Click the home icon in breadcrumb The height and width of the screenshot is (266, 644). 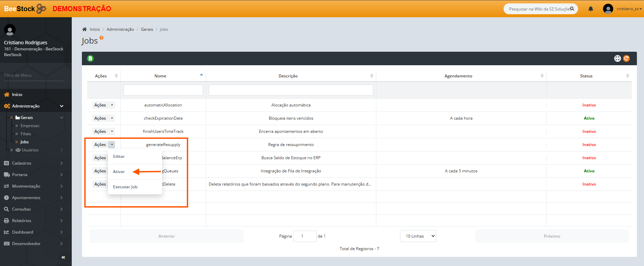pos(85,29)
